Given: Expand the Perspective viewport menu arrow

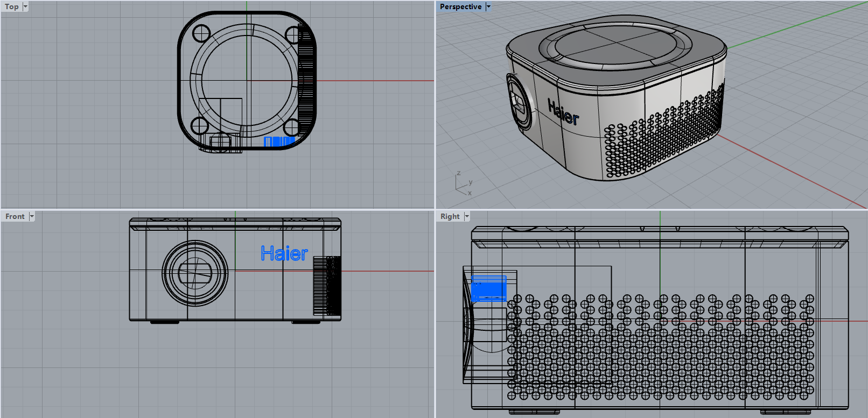Looking at the screenshot, I should coord(488,7).
